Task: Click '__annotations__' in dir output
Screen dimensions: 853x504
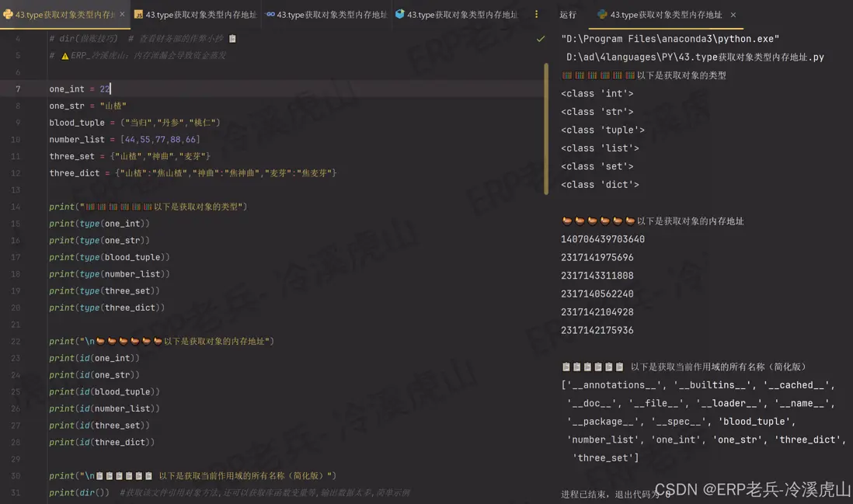Action: [x=614, y=385]
